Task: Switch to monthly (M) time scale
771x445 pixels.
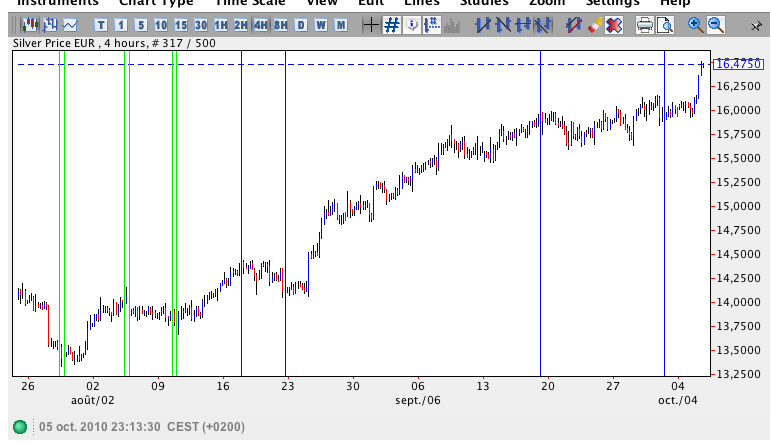Action: coord(341,25)
